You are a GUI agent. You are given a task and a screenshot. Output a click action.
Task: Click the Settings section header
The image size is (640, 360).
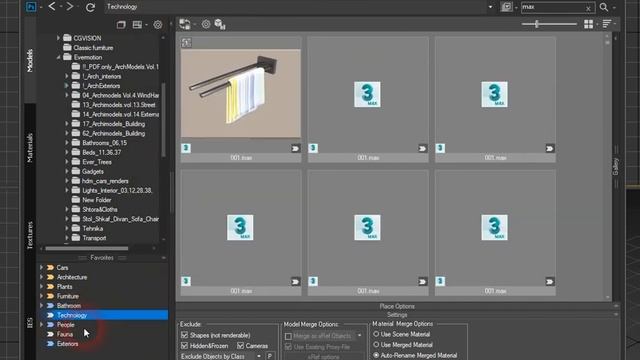pyautogui.click(x=397, y=315)
